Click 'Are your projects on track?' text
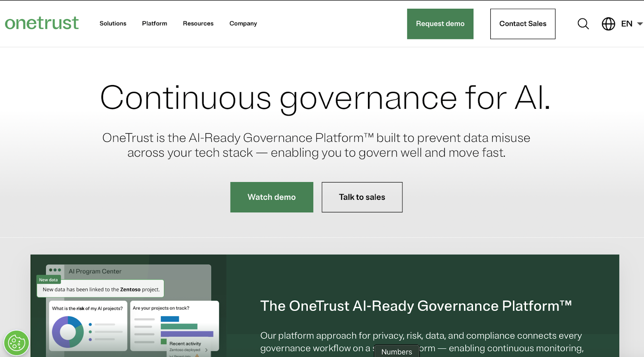644x357 pixels. (161, 308)
